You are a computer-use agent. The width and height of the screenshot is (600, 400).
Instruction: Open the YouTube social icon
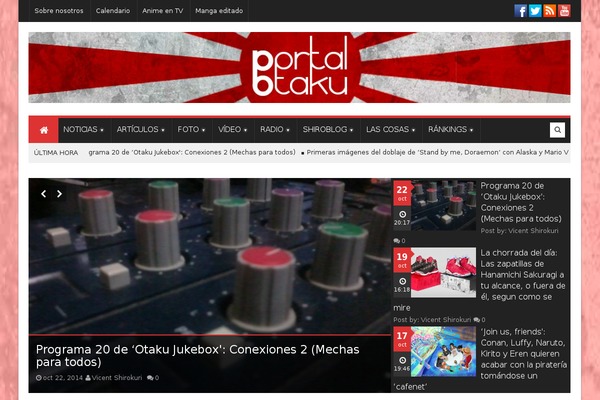pyautogui.click(x=564, y=11)
